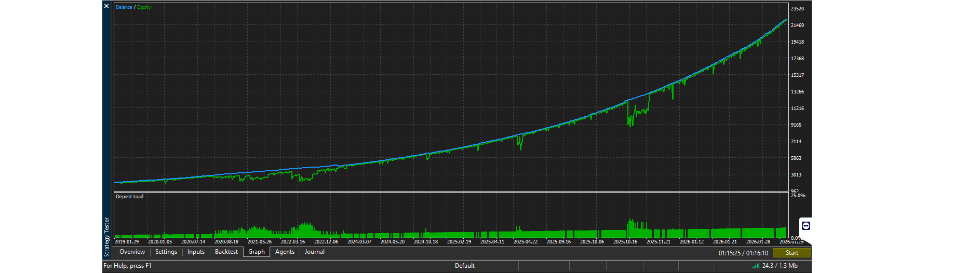View the Agents tab
This screenshot has height=273, width=980.
[x=285, y=252]
